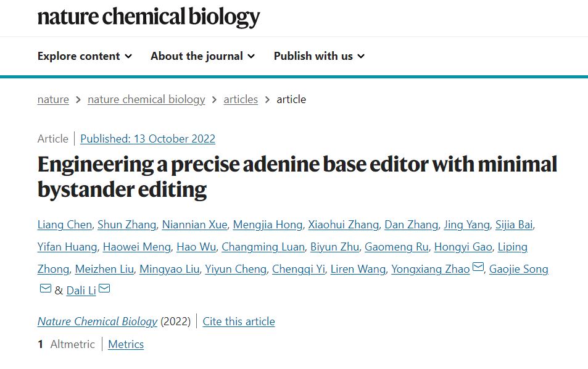Click Cite this article
Image resolution: width=588 pixels, height=369 pixels.
coord(239,321)
